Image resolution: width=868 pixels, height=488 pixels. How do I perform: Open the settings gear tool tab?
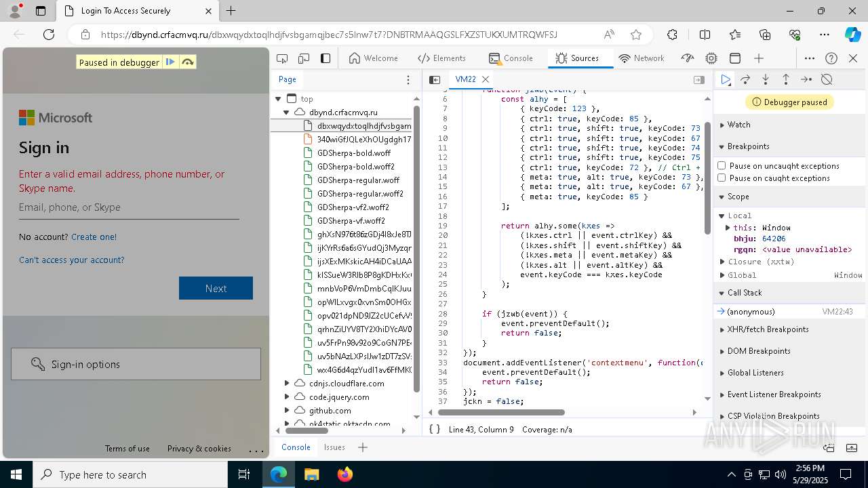[x=711, y=58]
